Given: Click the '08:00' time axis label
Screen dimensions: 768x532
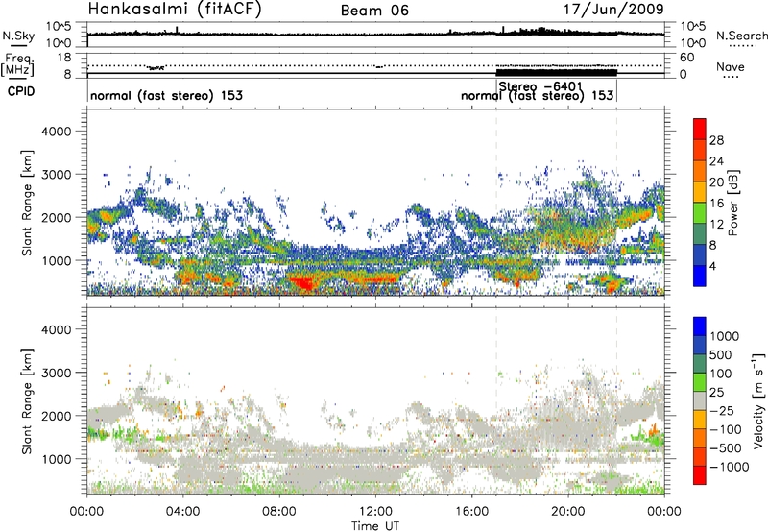Looking at the screenshot, I should (x=279, y=512).
